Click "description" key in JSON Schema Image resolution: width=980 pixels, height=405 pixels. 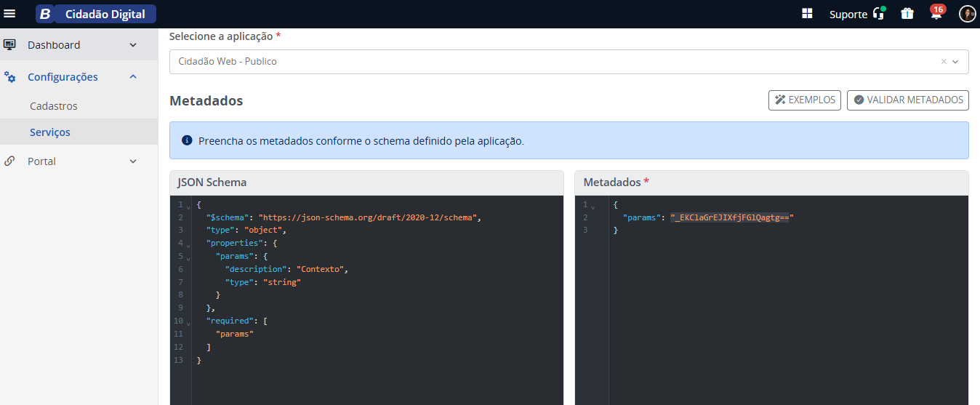click(256, 269)
